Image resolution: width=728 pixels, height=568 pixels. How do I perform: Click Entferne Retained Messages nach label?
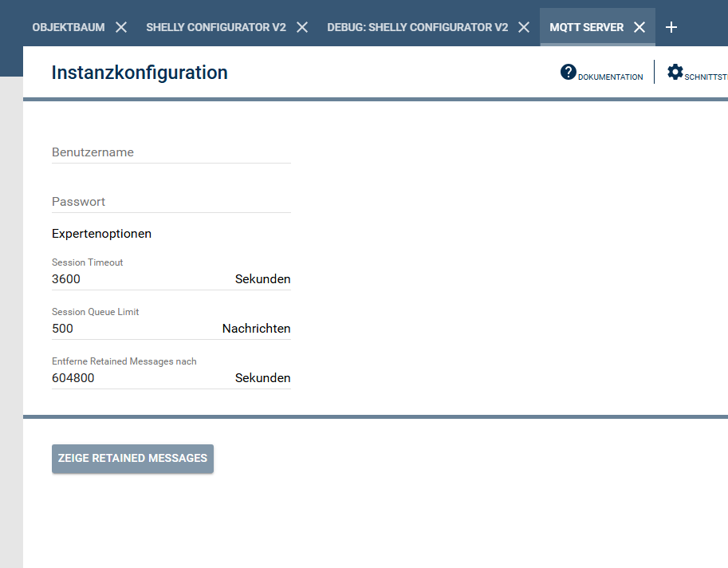click(x=124, y=361)
